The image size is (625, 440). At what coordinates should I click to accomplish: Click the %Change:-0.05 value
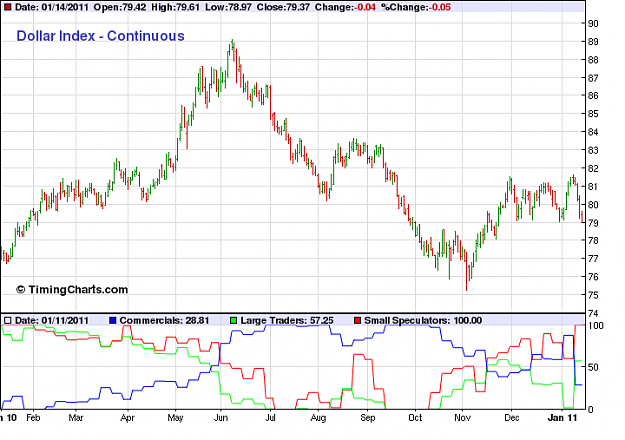[416, 7]
